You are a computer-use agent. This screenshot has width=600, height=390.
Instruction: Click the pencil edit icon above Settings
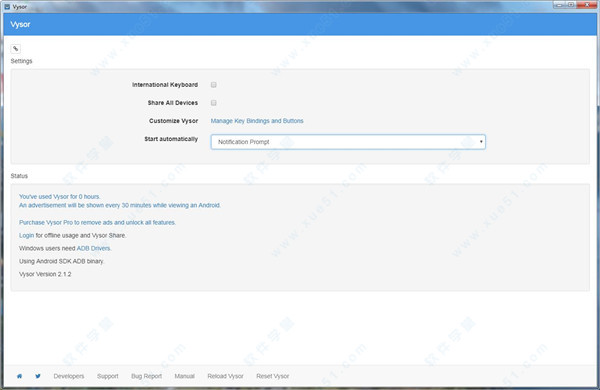click(x=15, y=49)
